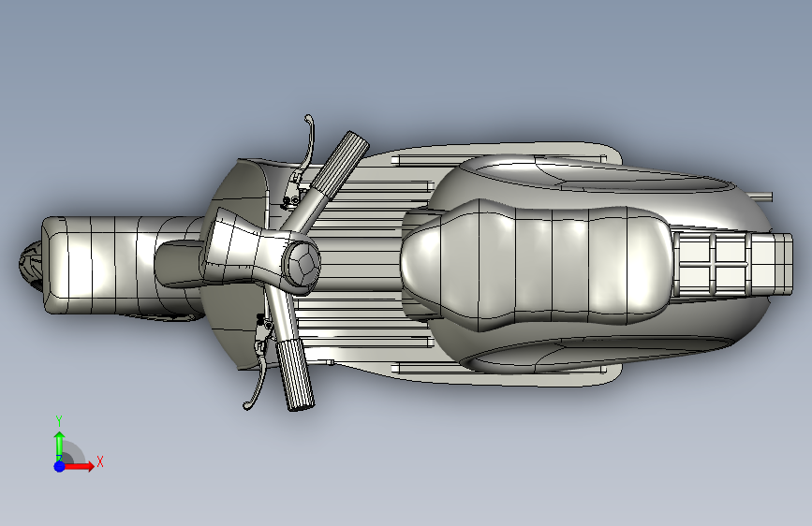The width and height of the screenshot is (812, 526).
Task: Click the blue Z axis dot on the triad
Action: point(60,466)
